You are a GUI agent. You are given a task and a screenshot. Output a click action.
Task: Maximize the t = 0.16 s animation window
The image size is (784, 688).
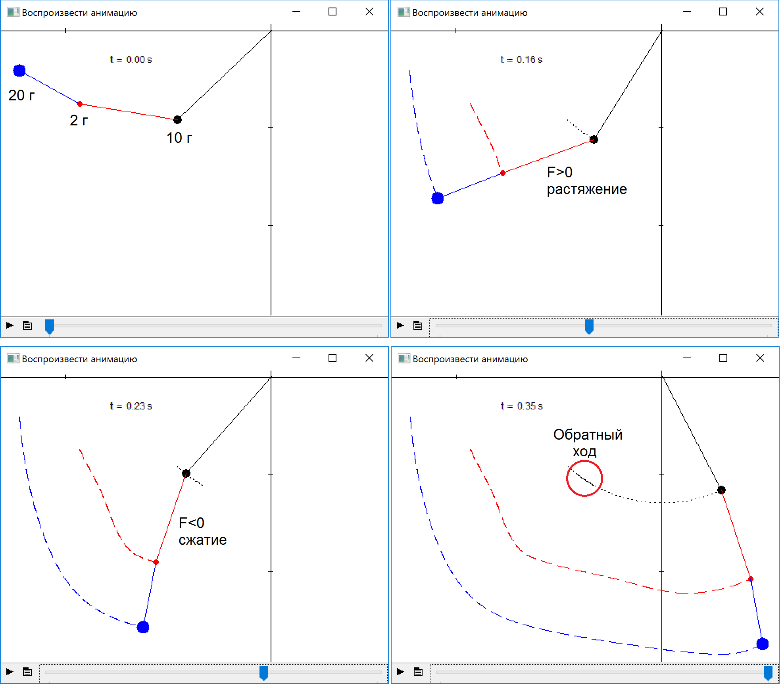point(723,12)
